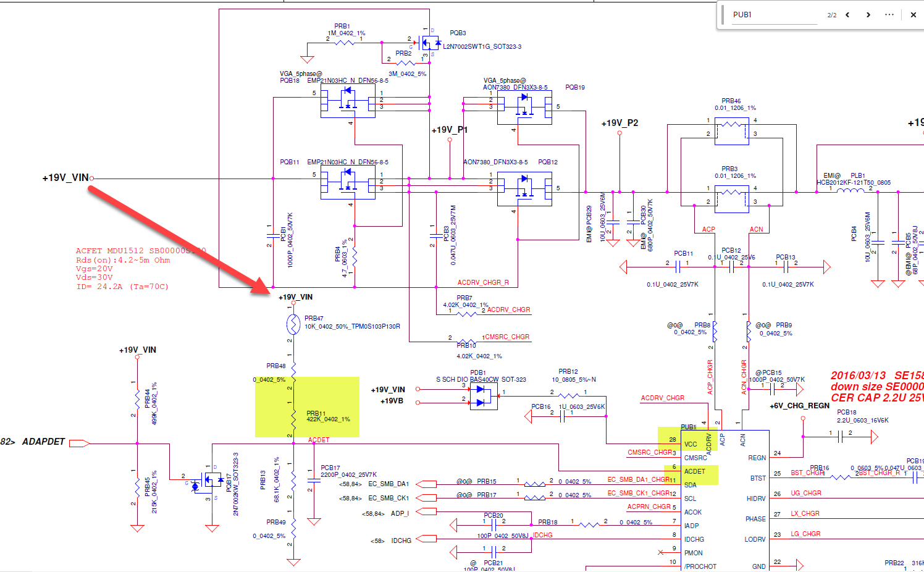Click the PRB10 resistor designator
Image resolution: width=924 pixels, height=572 pixels.
point(466,346)
